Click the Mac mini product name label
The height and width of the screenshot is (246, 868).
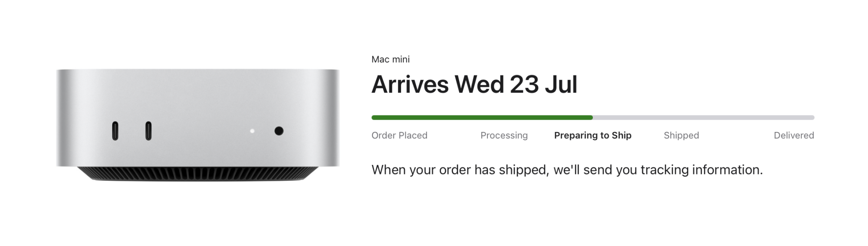391,59
